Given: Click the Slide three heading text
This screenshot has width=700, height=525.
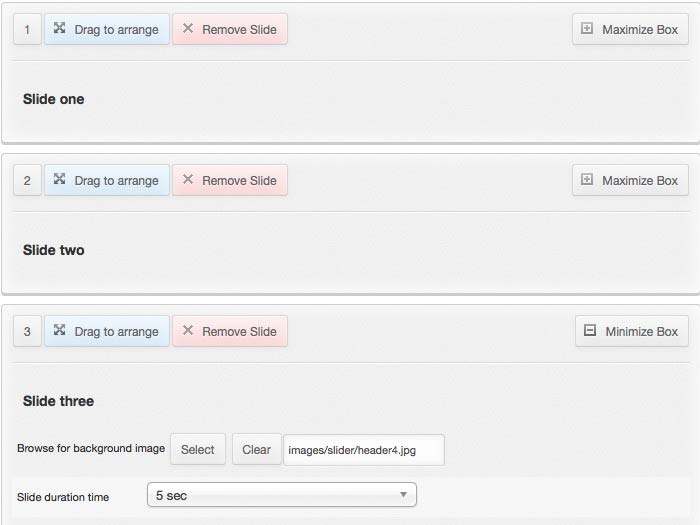Looking at the screenshot, I should [58, 401].
